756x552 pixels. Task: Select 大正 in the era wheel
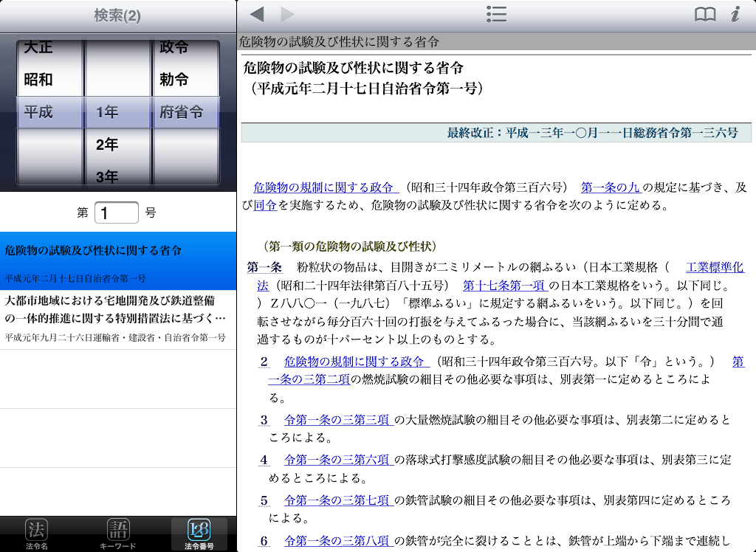[39, 48]
